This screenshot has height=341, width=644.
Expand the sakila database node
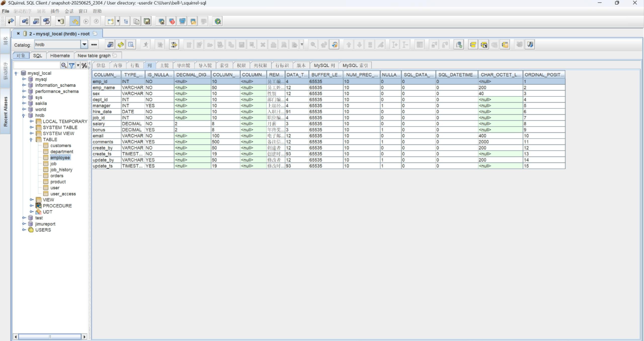click(x=24, y=103)
